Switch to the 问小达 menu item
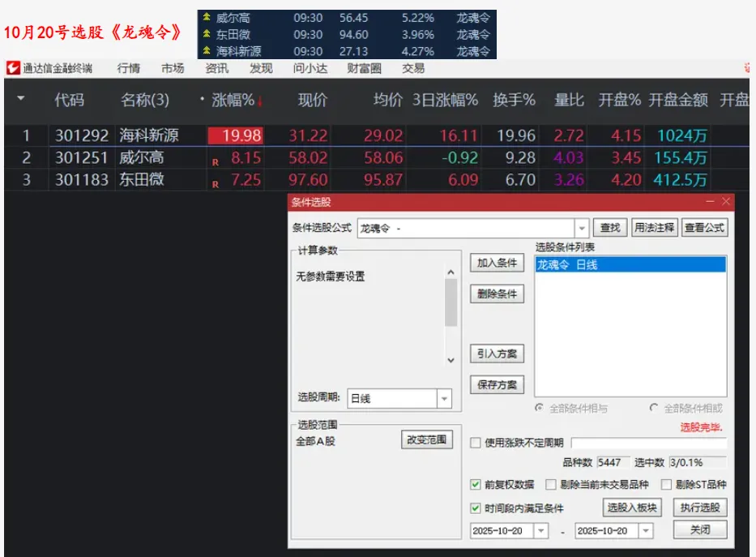The image size is (756, 557). coord(310,69)
